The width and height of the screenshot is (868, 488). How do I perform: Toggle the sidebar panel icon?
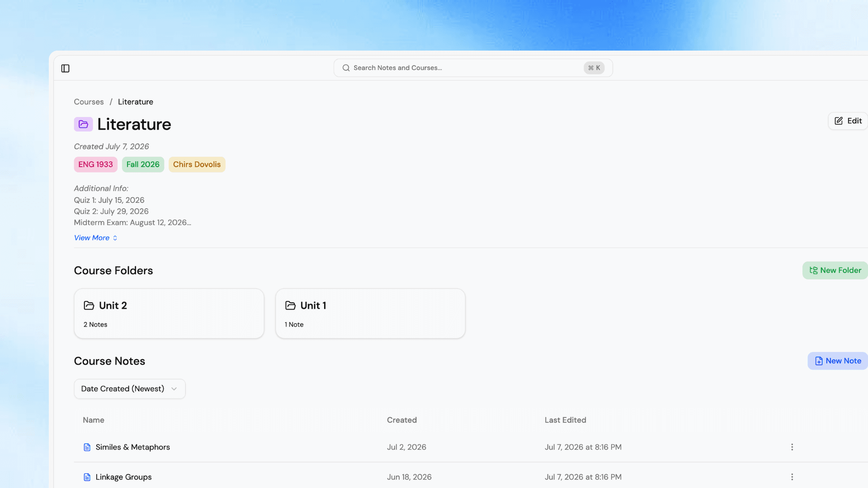(66, 68)
